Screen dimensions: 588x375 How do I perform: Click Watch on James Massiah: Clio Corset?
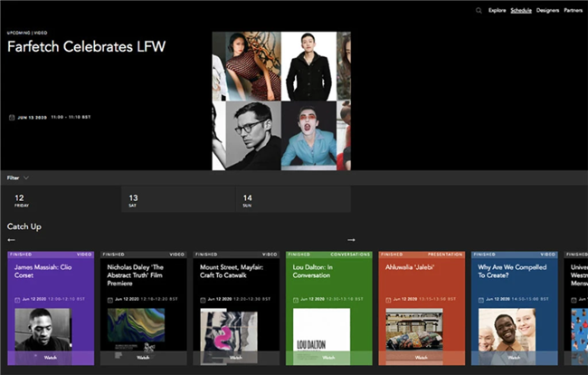pos(51,358)
